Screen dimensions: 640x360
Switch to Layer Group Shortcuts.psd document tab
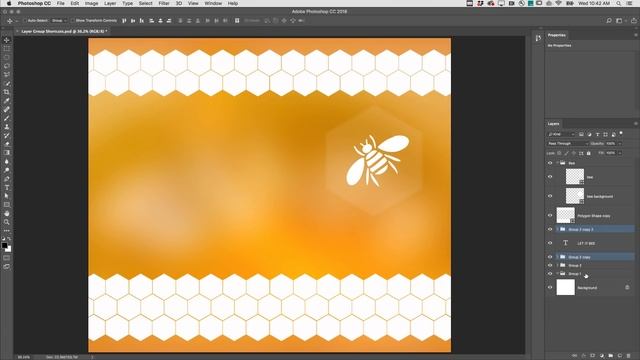point(64,31)
